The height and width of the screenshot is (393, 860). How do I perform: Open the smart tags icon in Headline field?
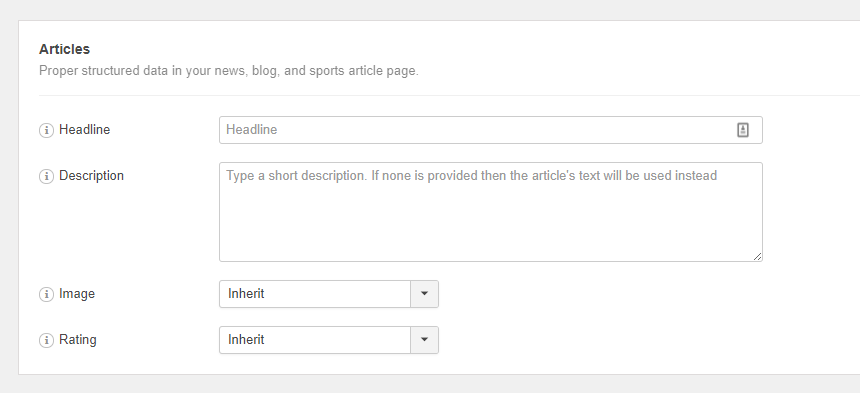pyautogui.click(x=743, y=130)
